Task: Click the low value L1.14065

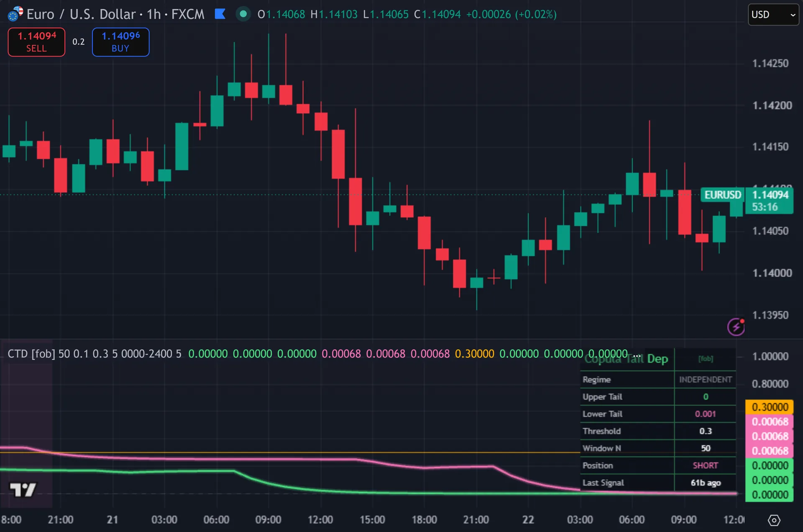Action: pyautogui.click(x=386, y=14)
